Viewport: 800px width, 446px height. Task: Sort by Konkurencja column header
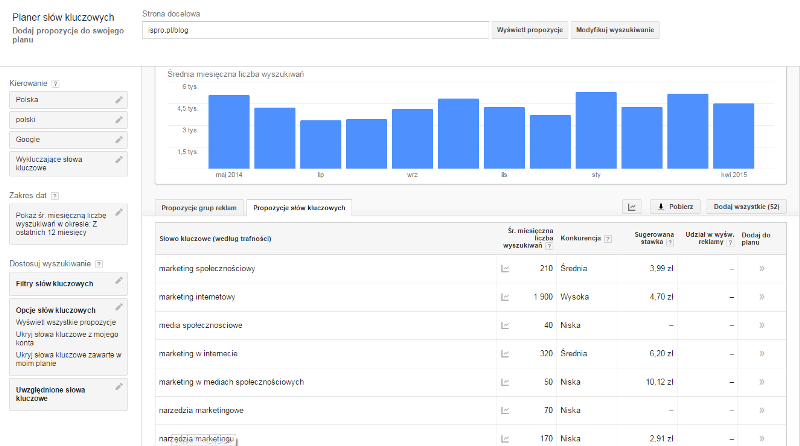(x=581, y=238)
